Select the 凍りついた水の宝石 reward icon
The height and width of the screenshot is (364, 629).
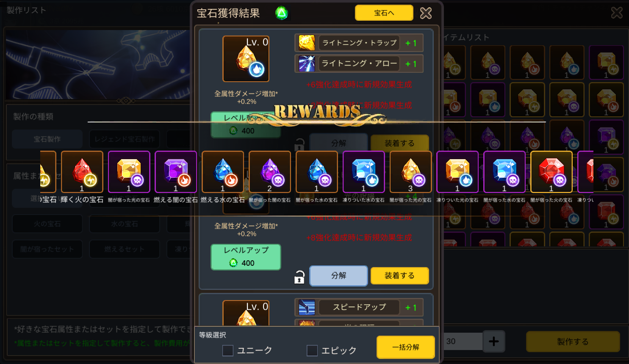[363, 172]
